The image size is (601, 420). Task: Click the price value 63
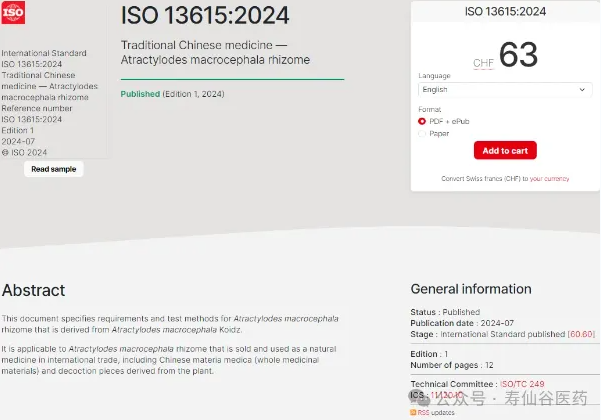pyautogui.click(x=519, y=55)
